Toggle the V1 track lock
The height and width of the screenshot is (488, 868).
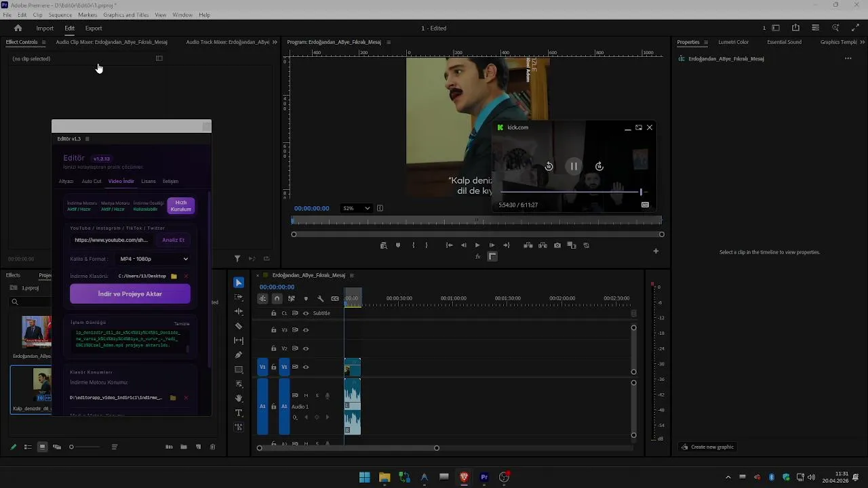[x=273, y=367]
